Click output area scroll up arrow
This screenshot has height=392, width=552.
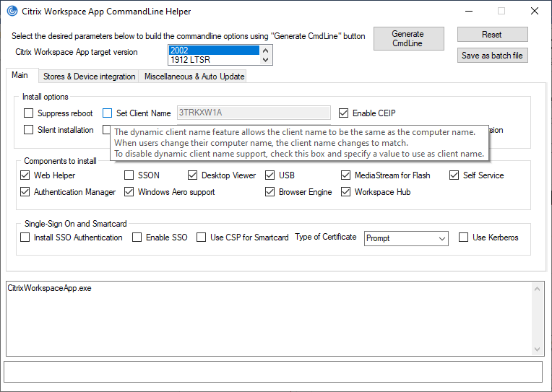point(538,289)
